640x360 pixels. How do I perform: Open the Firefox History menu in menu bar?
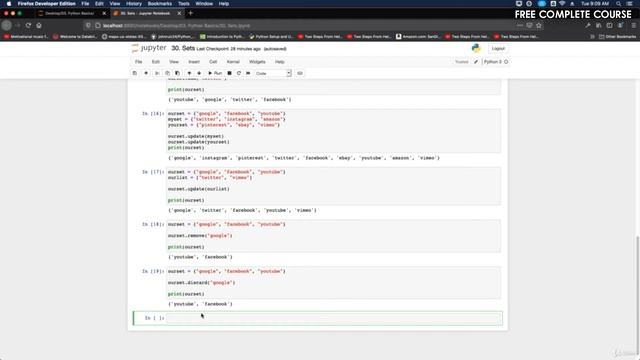133,4
